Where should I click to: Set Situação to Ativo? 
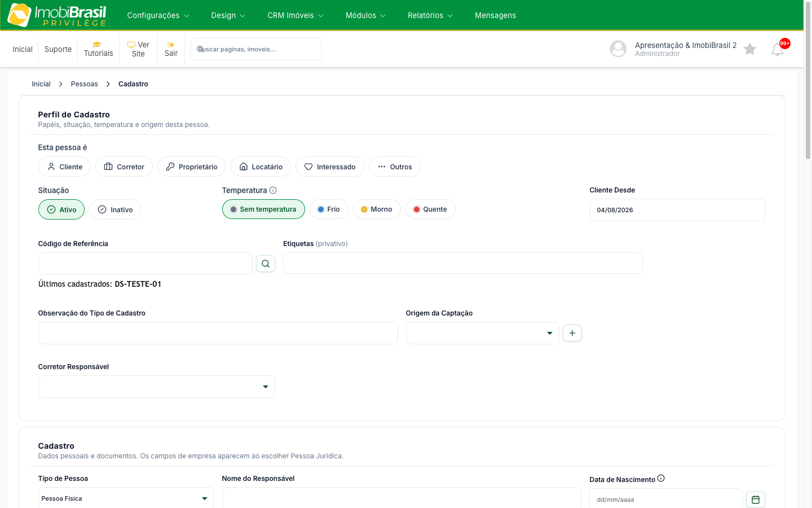point(61,209)
